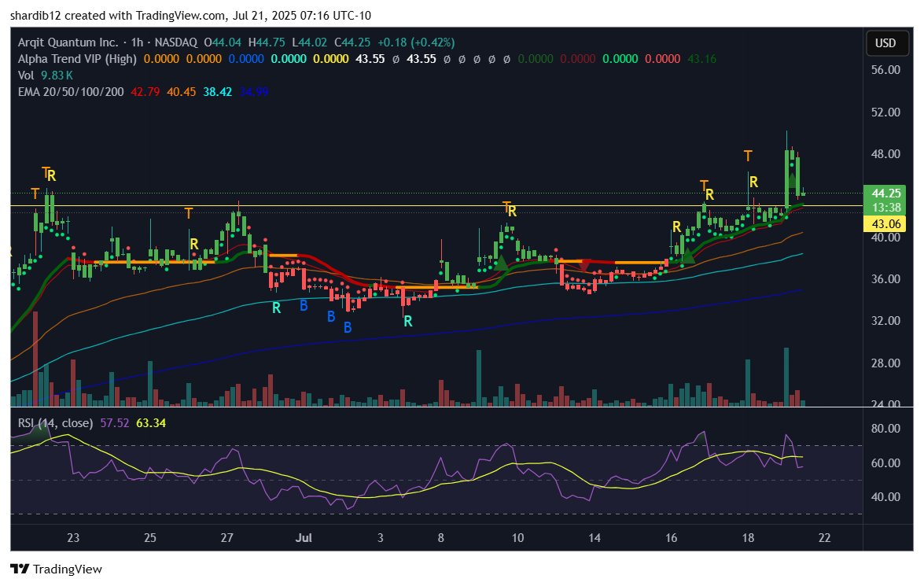The width and height of the screenshot is (924, 586).
Task: Click the 36.00 price axis label
Action: coord(885,279)
